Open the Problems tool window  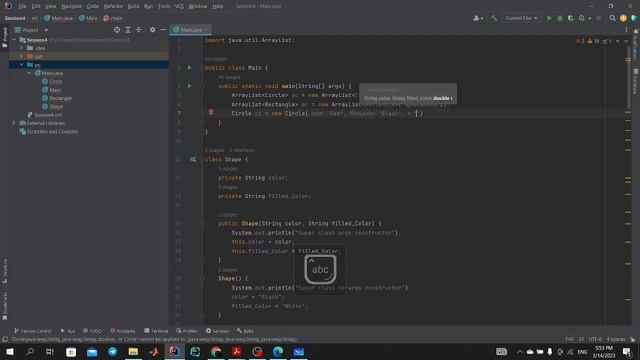click(122, 331)
